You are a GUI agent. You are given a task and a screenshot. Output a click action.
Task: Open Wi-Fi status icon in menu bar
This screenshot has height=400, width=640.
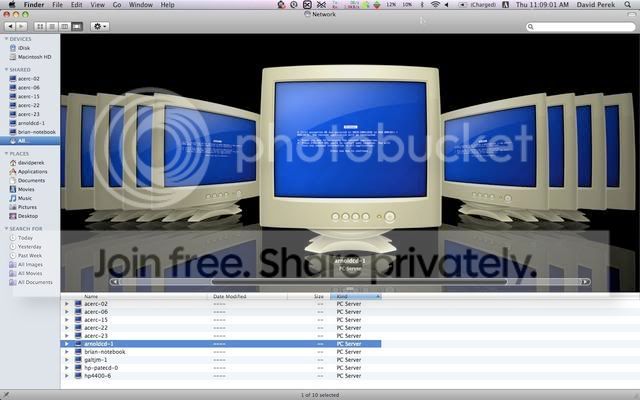(435, 4)
